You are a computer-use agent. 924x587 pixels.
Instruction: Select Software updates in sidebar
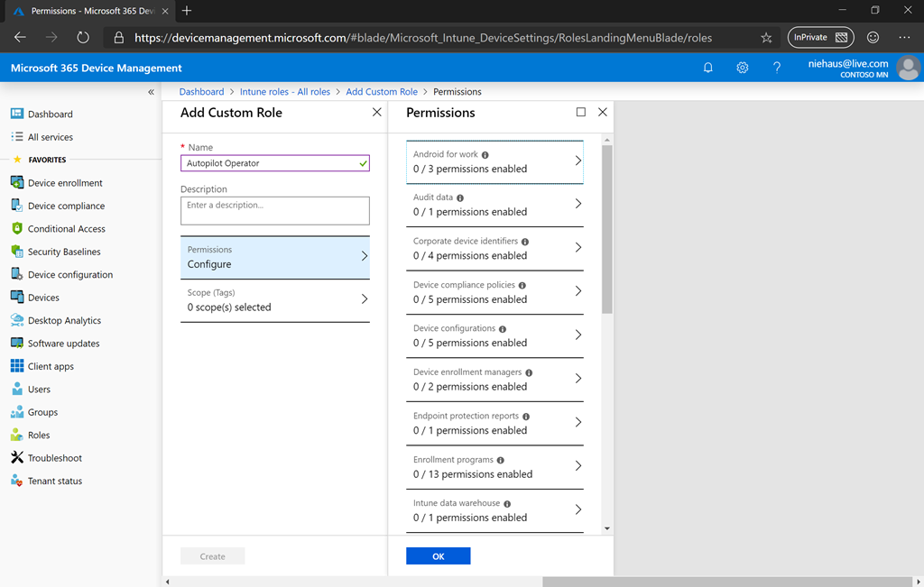(x=63, y=344)
